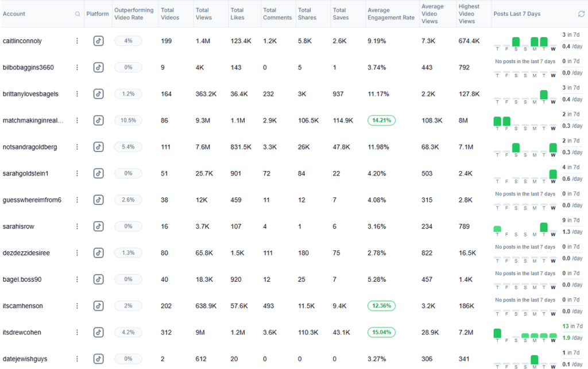Viewport: 588px width, 369px height.
Task: Open the brittanylovesbagels account
Action: click(30, 94)
